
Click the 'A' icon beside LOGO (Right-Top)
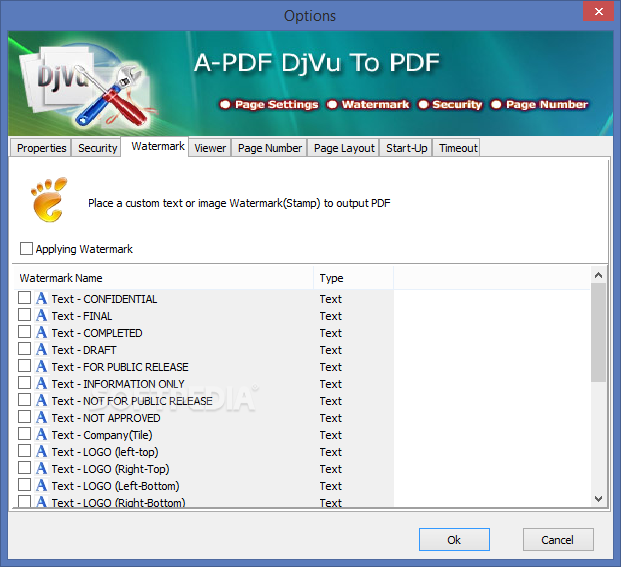tap(42, 468)
